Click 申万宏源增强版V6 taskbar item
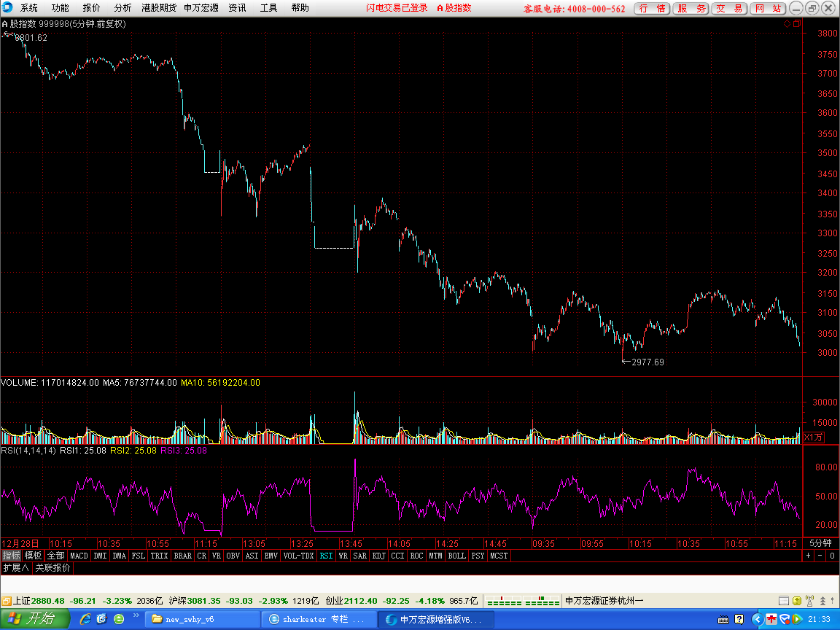 (436, 619)
